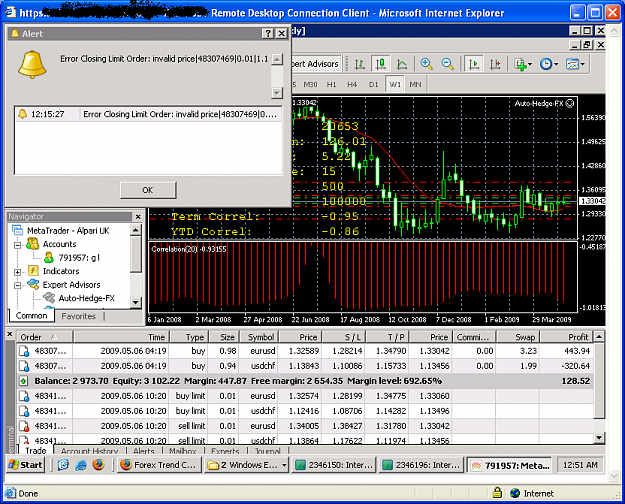
Task: Switch chart to bar chart mode
Action: tap(360, 64)
